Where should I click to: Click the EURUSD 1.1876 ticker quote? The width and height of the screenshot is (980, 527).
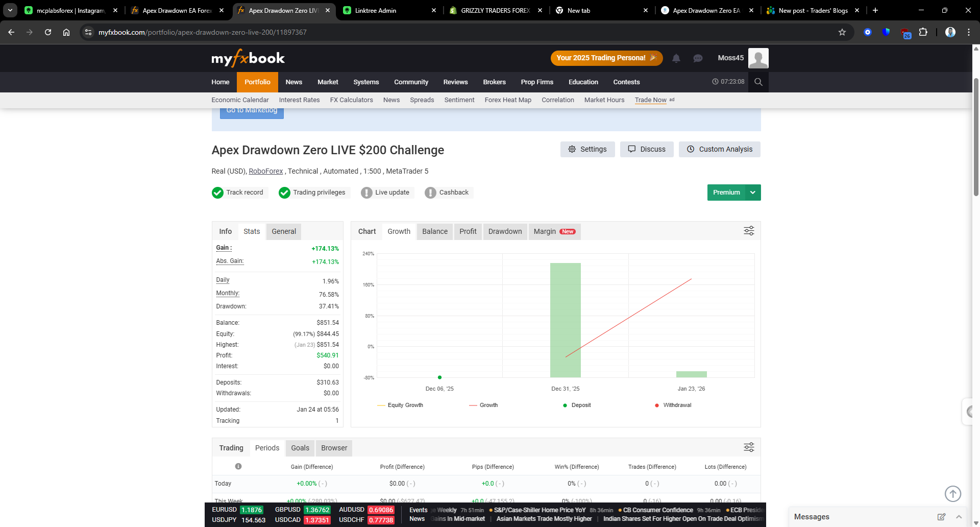click(x=237, y=510)
